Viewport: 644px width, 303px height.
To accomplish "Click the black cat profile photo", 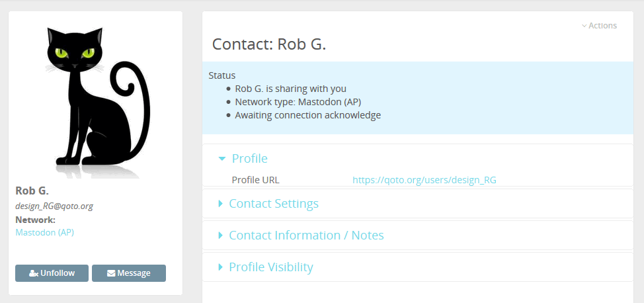I will 95,99.
